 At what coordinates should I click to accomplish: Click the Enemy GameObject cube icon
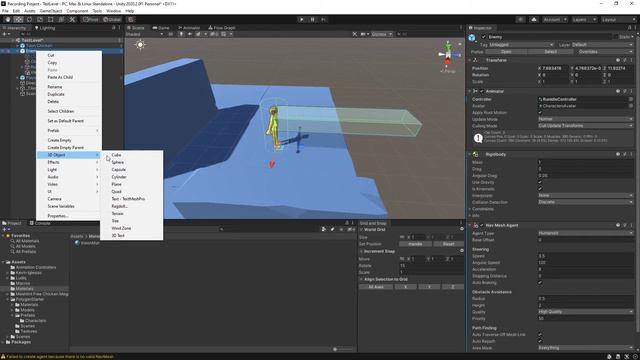[472, 38]
